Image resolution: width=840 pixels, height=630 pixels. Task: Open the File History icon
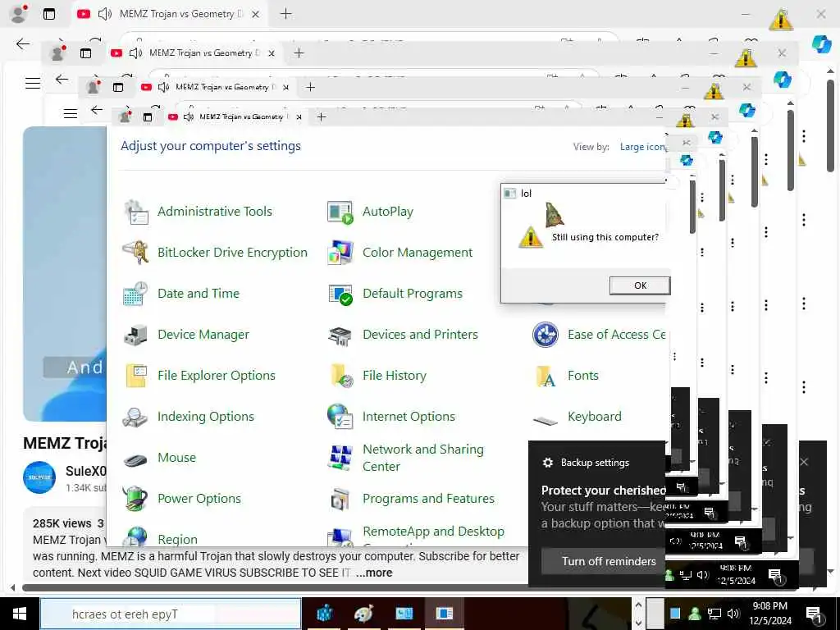[341, 376]
